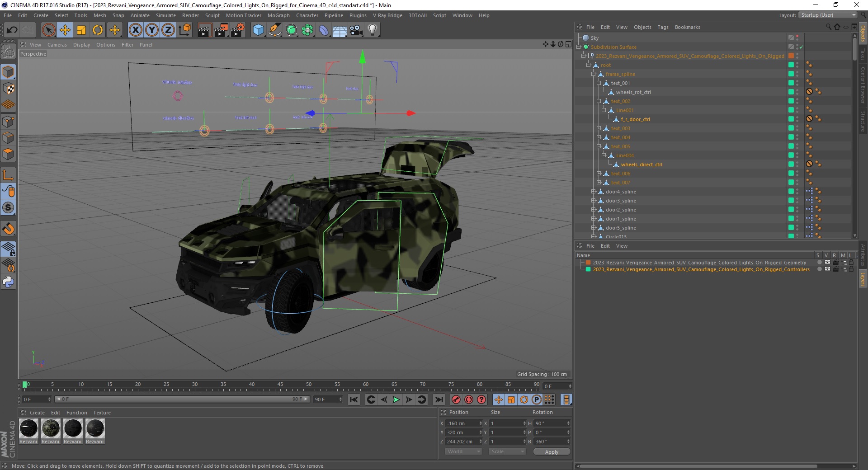Add a Floor environment object icon

click(340, 30)
